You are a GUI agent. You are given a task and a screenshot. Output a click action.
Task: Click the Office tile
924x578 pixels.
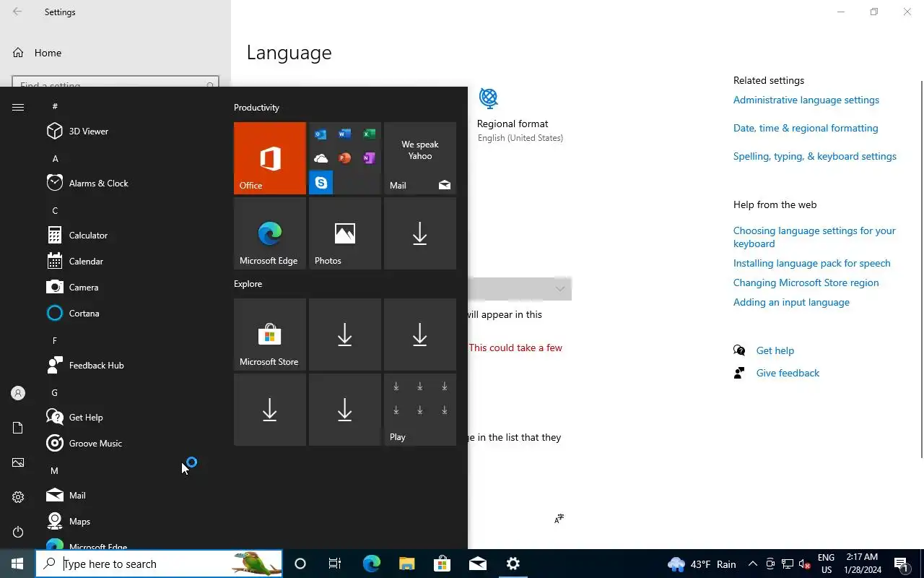pyautogui.click(x=270, y=158)
